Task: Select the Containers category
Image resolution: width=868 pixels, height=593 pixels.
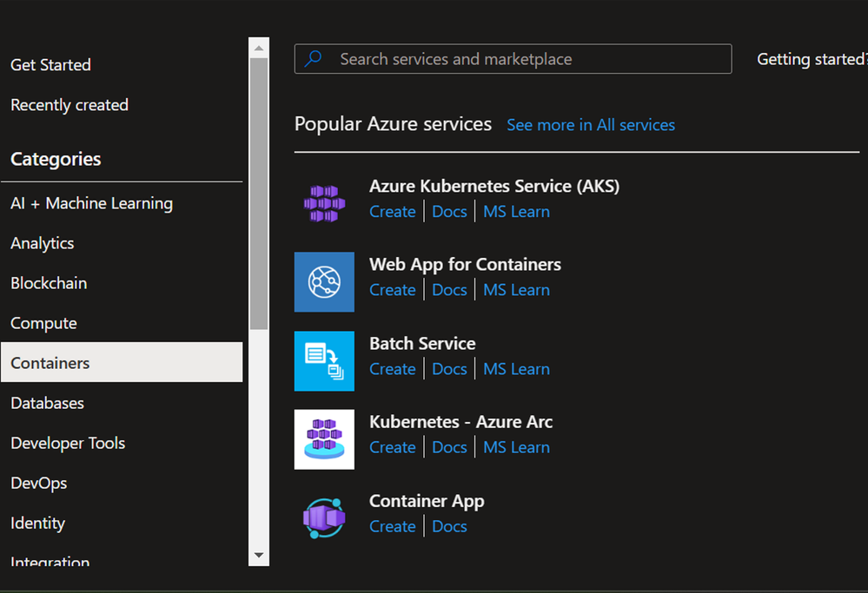Action: (x=122, y=362)
